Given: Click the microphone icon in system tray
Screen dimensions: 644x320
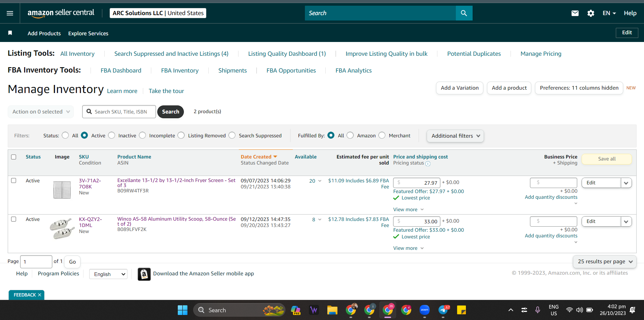Looking at the screenshot, I should coord(537,310).
